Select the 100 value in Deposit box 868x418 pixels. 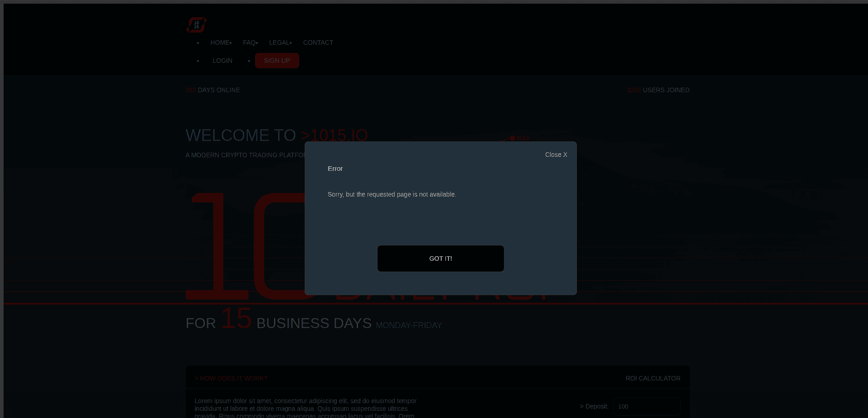coord(623,406)
